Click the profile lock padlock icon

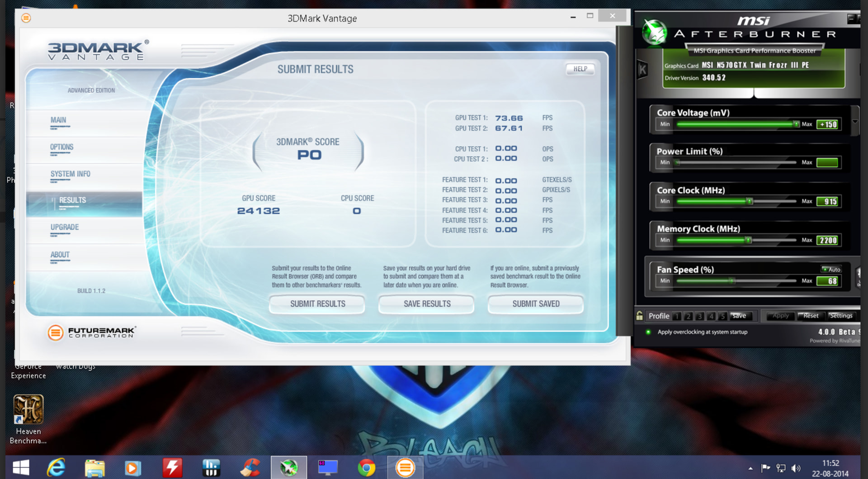coord(639,316)
